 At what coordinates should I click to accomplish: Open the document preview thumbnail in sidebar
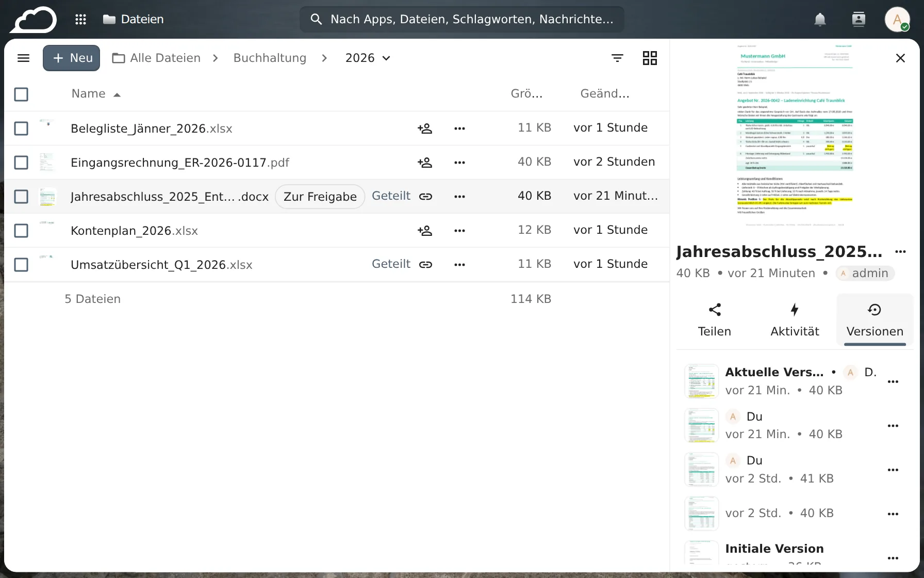(x=795, y=136)
